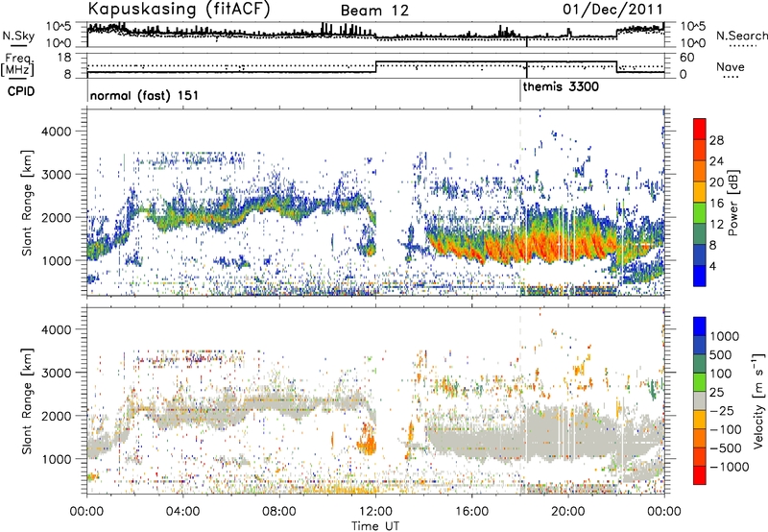Click the vertical marker line beside themis 3300

(520, 91)
